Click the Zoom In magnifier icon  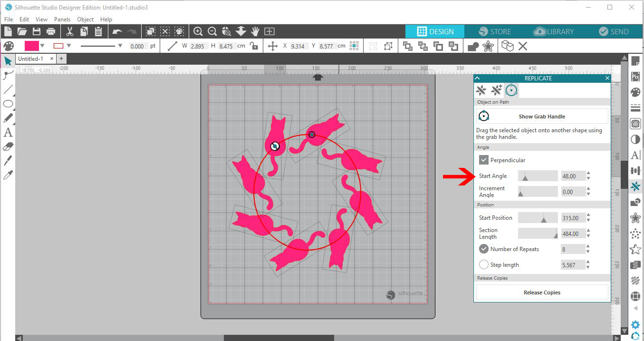pos(198,31)
